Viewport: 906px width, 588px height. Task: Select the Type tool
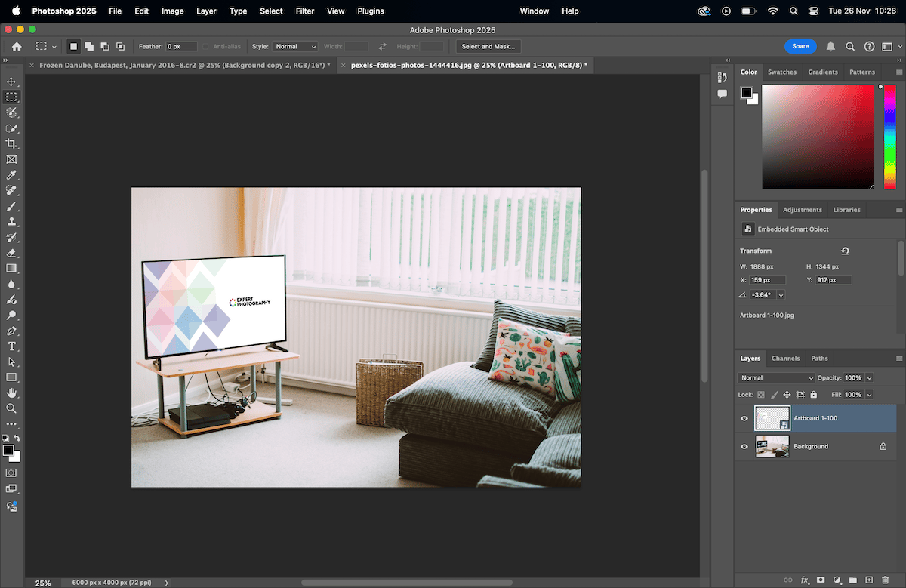coord(11,346)
